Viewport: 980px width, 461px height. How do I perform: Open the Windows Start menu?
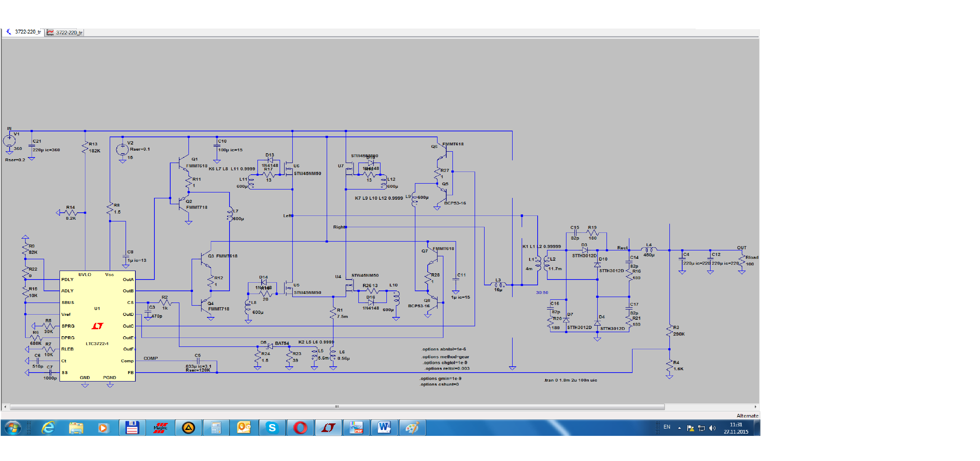point(13,428)
